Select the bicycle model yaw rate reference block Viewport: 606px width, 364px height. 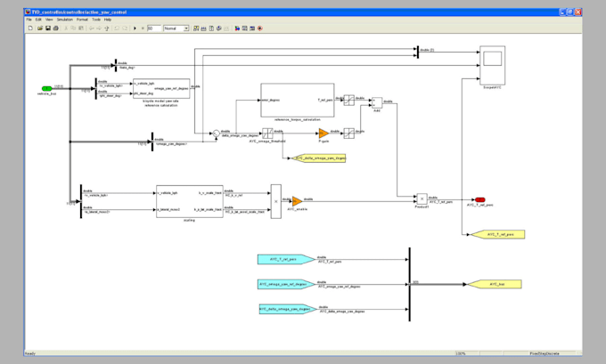(161, 89)
